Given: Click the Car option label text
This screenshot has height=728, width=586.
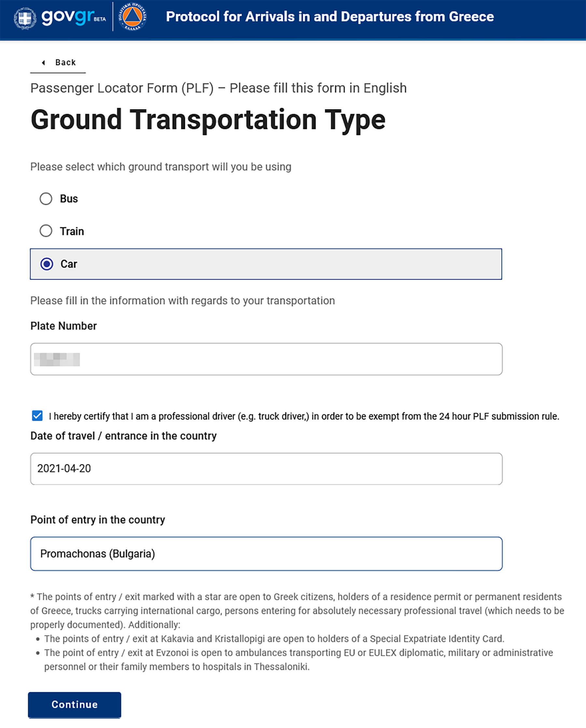Looking at the screenshot, I should 69,264.
